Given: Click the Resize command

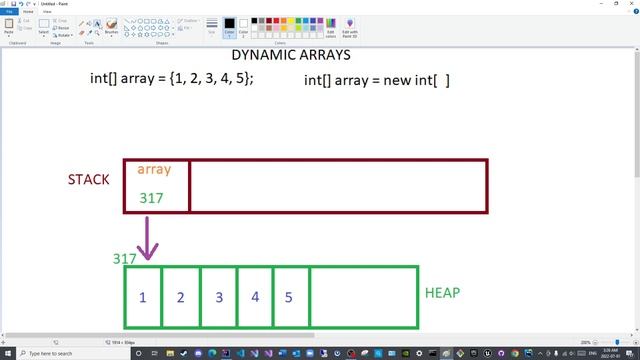Looking at the screenshot, I should coord(61,28).
